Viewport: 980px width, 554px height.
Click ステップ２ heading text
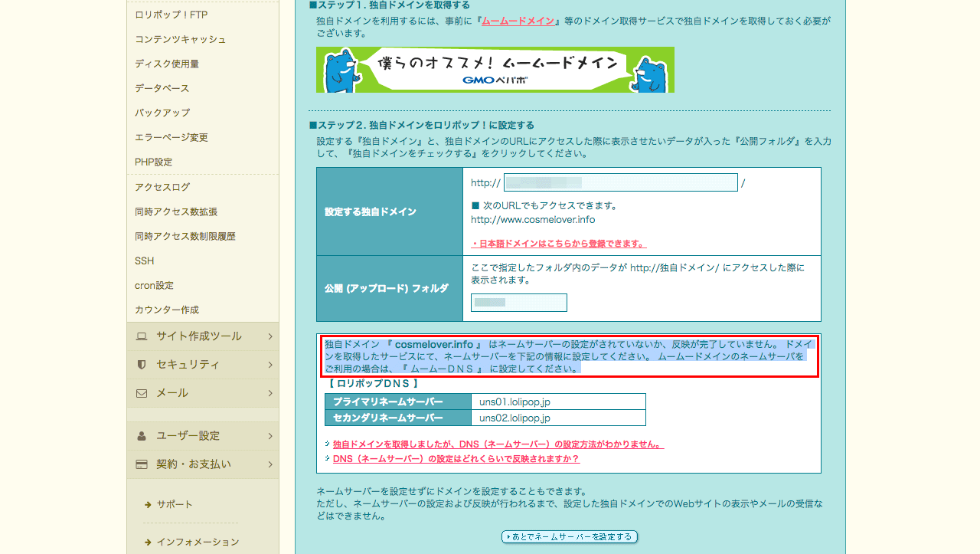421,125
